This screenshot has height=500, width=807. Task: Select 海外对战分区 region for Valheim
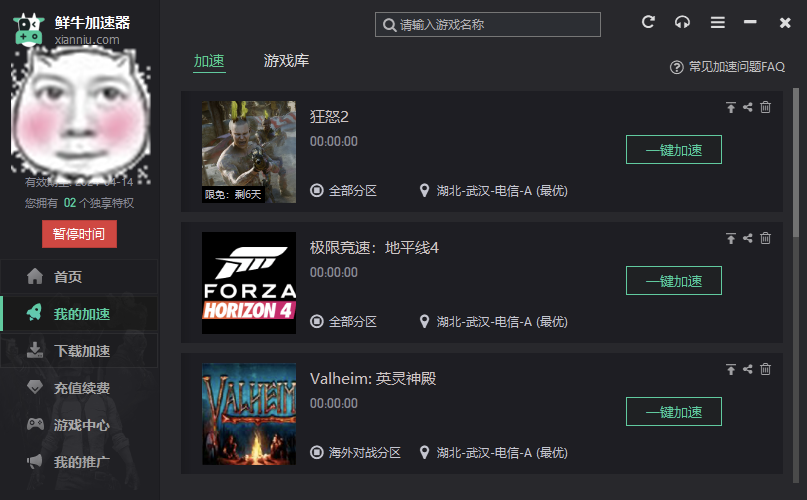(356, 453)
